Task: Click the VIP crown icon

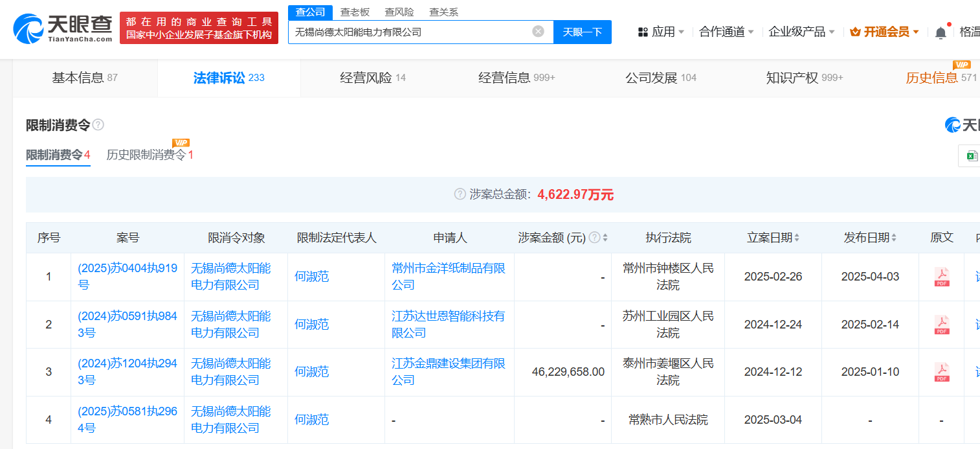Action: pos(855,32)
